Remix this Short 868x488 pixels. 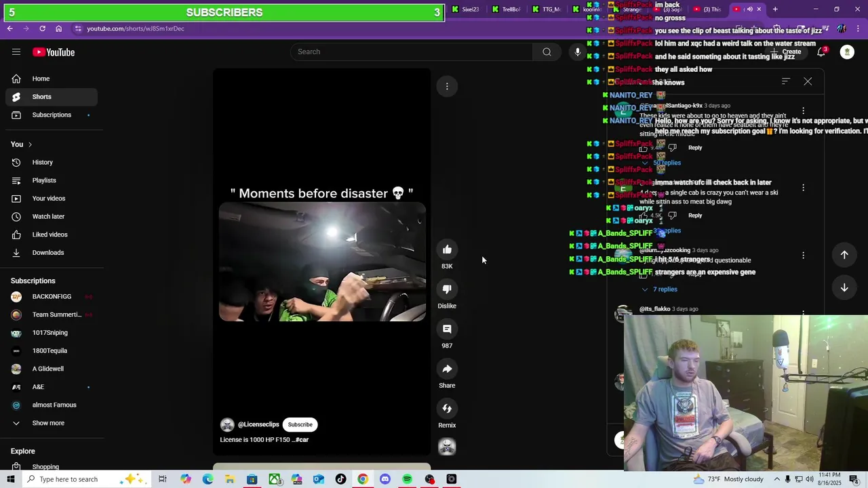447,409
